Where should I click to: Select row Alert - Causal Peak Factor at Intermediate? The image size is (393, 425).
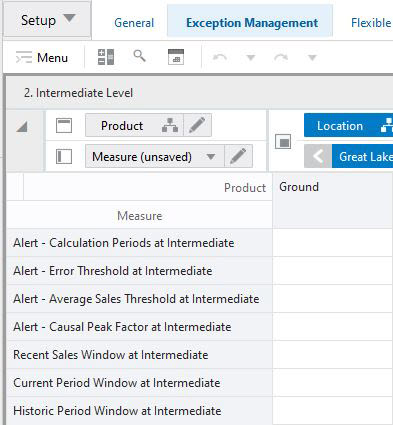coord(139,327)
